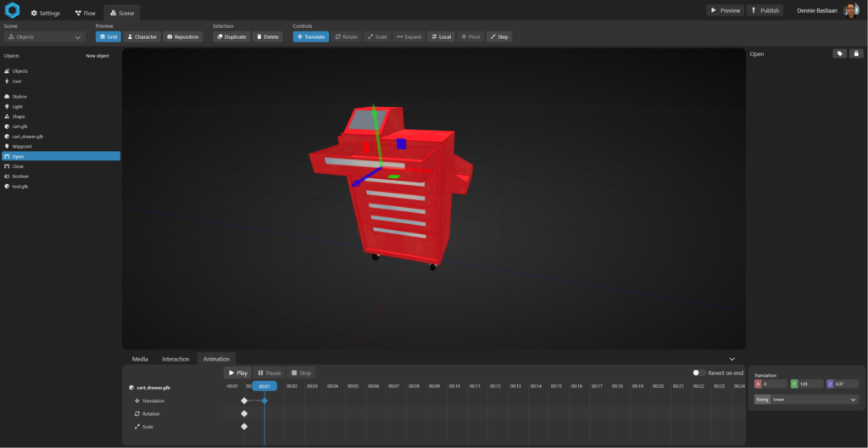Toggle the Grid preview button
The image size is (868, 448).
pos(108,37)
